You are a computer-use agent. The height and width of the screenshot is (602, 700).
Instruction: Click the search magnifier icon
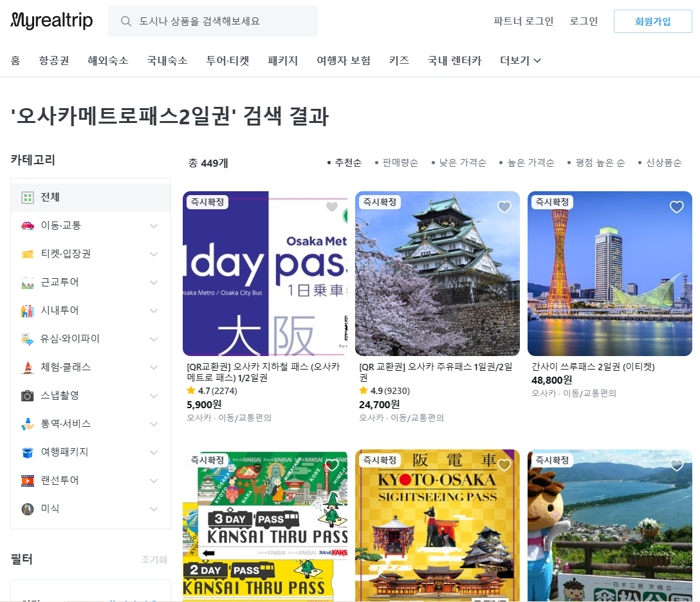pyautogui.click(x=126, y=21)
